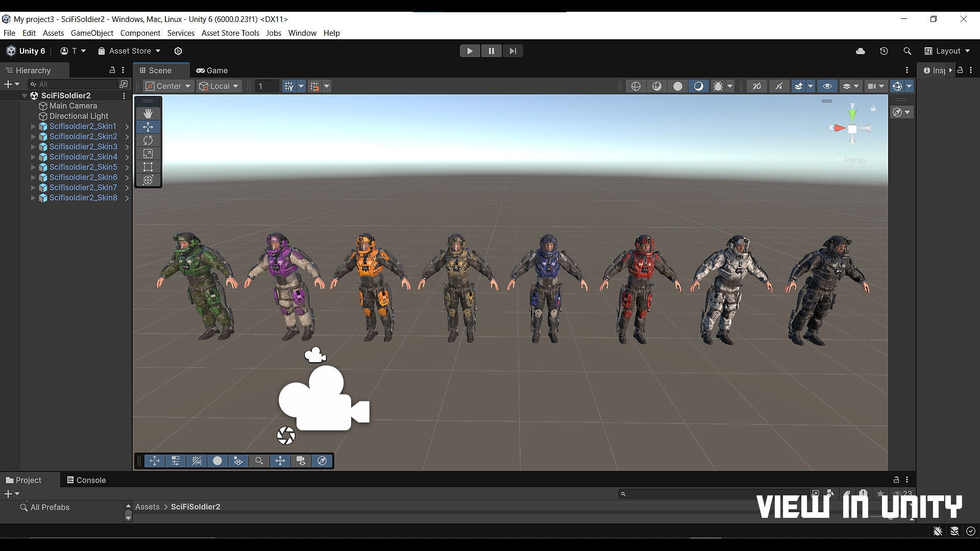Open the GameObject menu
The image size is (980, 551).
tap(92, 33)
